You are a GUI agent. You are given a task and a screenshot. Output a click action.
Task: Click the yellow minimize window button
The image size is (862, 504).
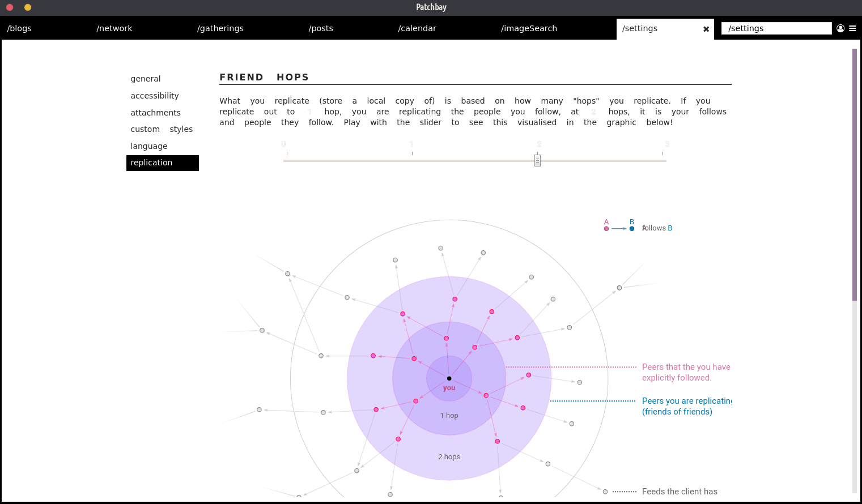28,7
